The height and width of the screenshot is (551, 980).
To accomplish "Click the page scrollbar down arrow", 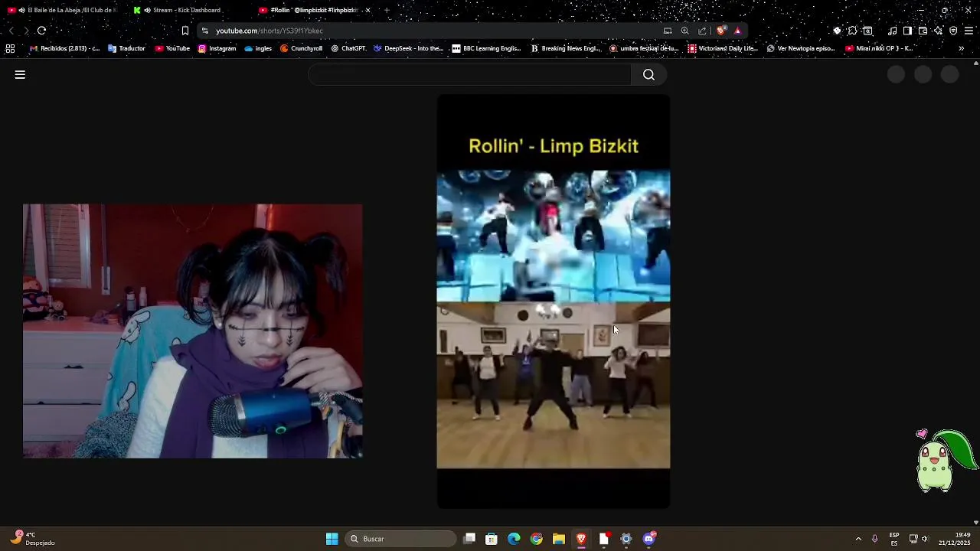I will point(975,523).
